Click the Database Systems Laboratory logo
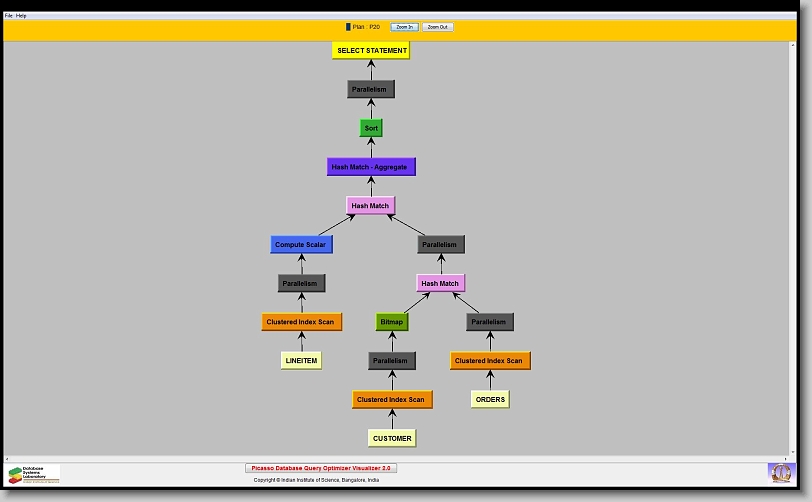812x502 pixels. [34, 474]
